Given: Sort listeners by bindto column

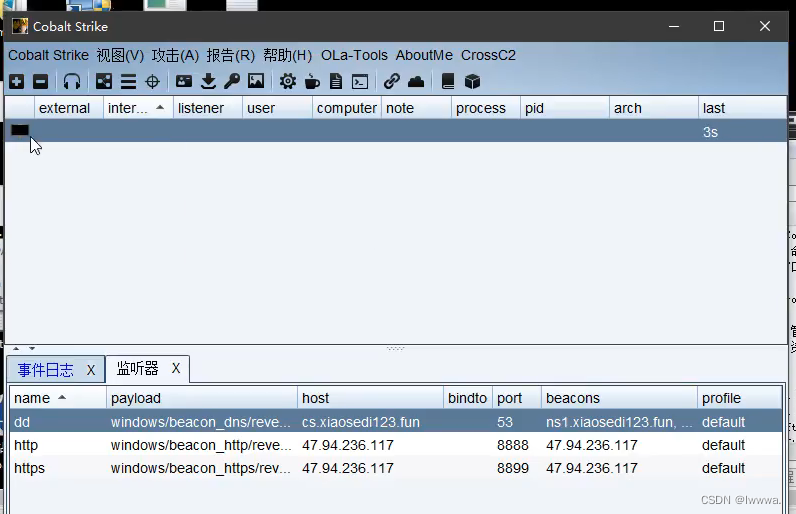Looking at the screenshot, I should pyautogui.click(x=468, y=398).
